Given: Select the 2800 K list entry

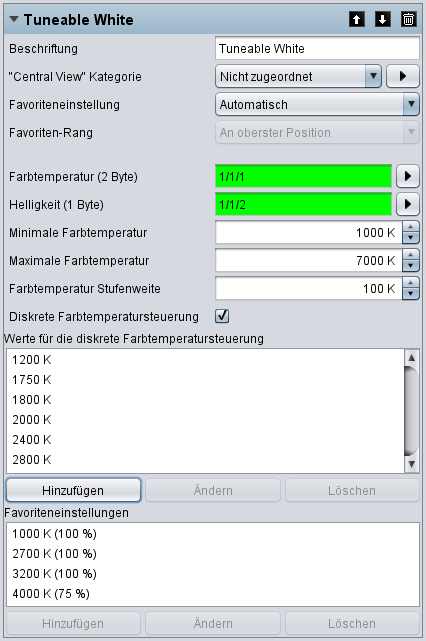Looking at the screenshot, I should click(205, 460).
